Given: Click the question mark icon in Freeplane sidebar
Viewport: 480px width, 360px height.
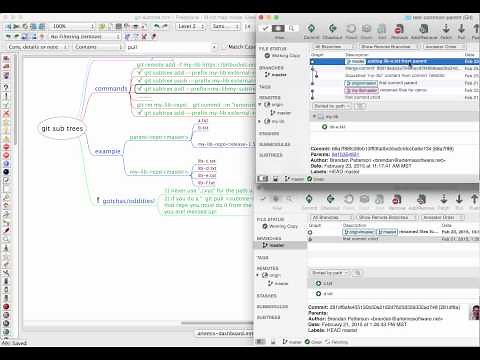Looking at the screenshot, I should 6,88.
